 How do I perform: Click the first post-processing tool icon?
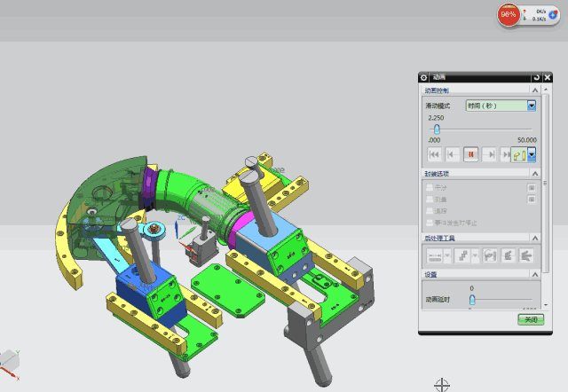[434, 256]
